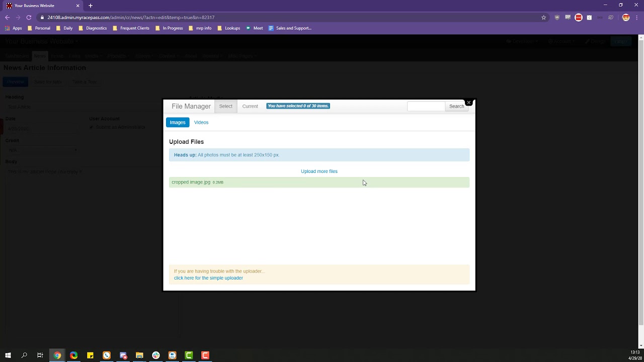The width and height of the screenshot is (644, 362).
Task: Open the In Progress bookmarks folder
Action: 169,28
